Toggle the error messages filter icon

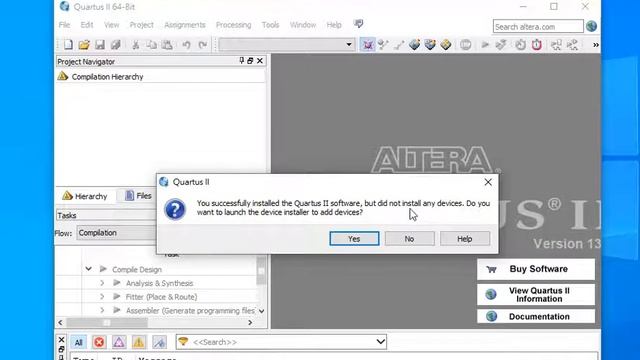tap(99, 342)
